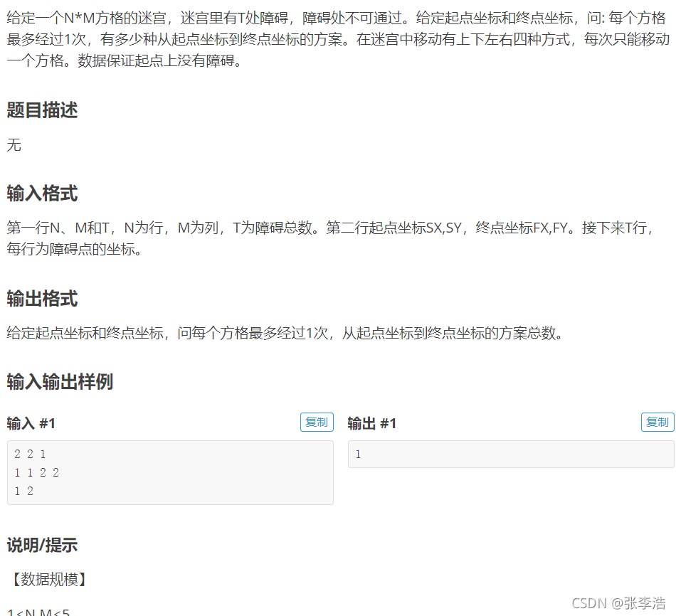Click inside the sample input code box
This screenshot has height=616, width=676.
click(171, 472)
